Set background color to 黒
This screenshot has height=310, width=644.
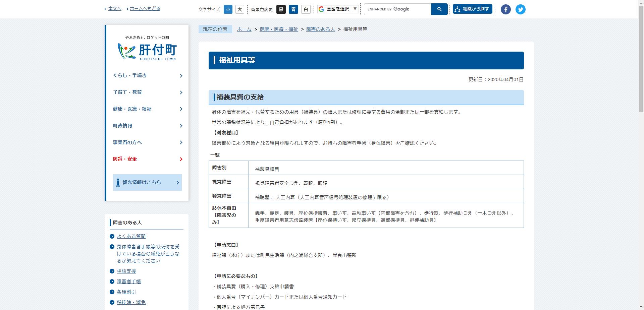click(281, 9)
